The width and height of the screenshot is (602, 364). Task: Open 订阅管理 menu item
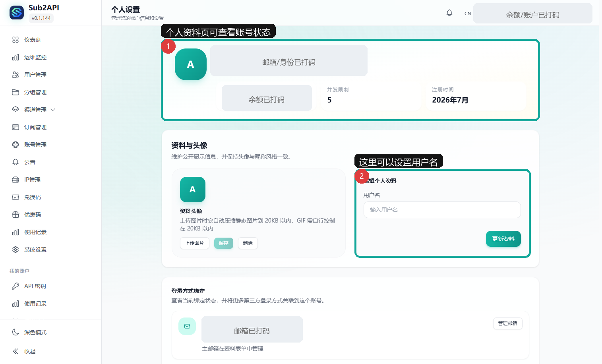click(x=50, y=127)
